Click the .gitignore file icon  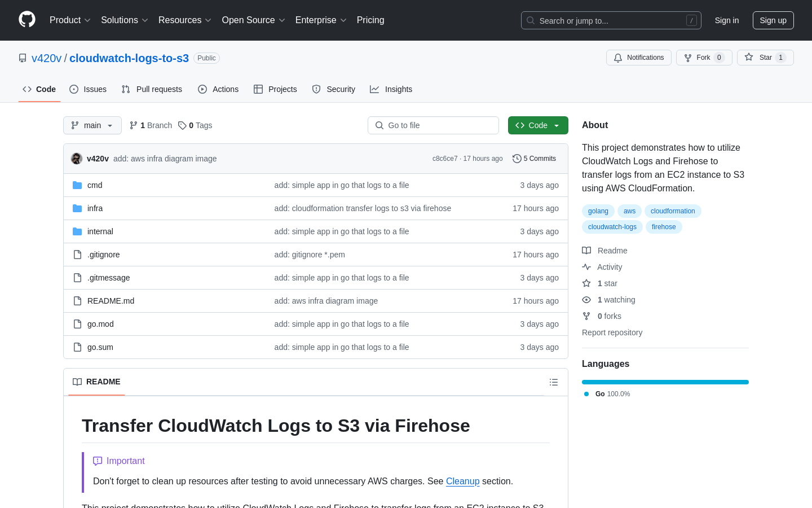pyautogui.click(x=77, y=255)
